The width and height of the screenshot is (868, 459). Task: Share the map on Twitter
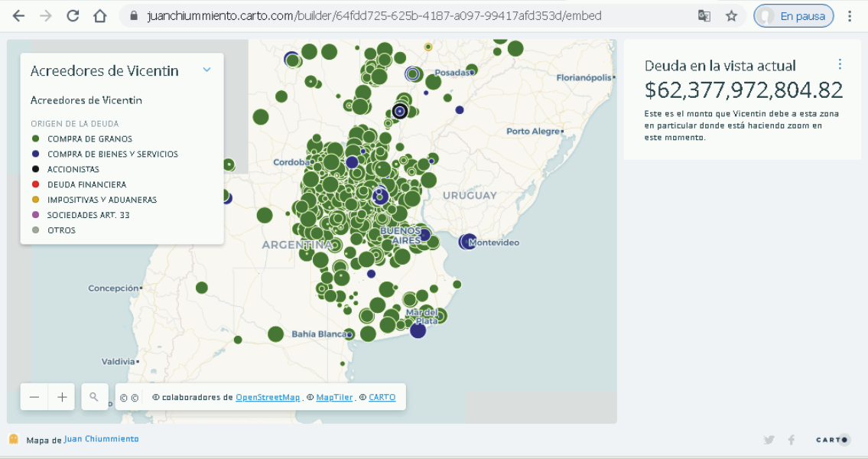[x=769, y=440]
